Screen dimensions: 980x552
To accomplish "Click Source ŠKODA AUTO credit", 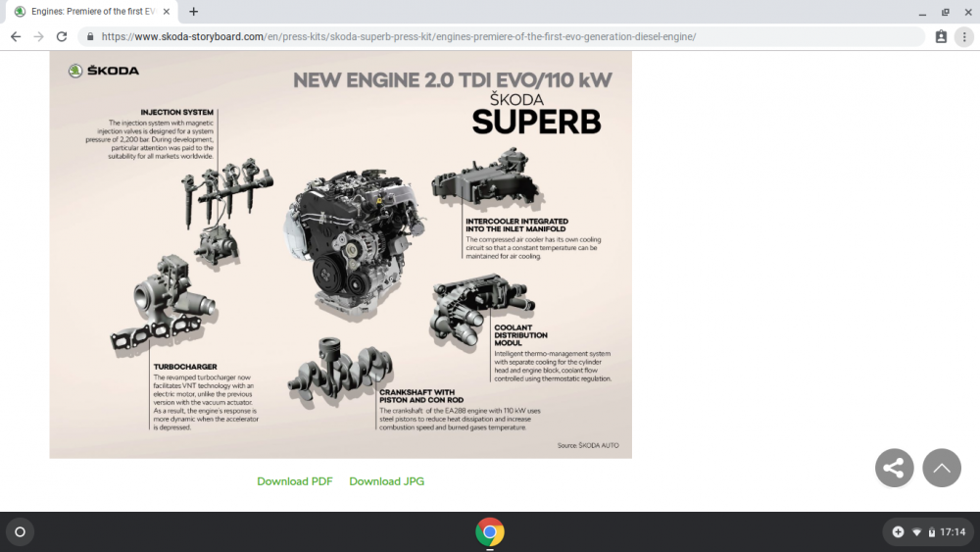I will [x=588, y=446].
